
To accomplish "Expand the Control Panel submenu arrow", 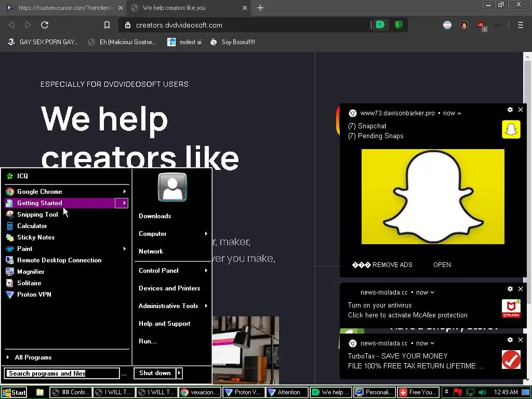I will (x=206, y=270).
